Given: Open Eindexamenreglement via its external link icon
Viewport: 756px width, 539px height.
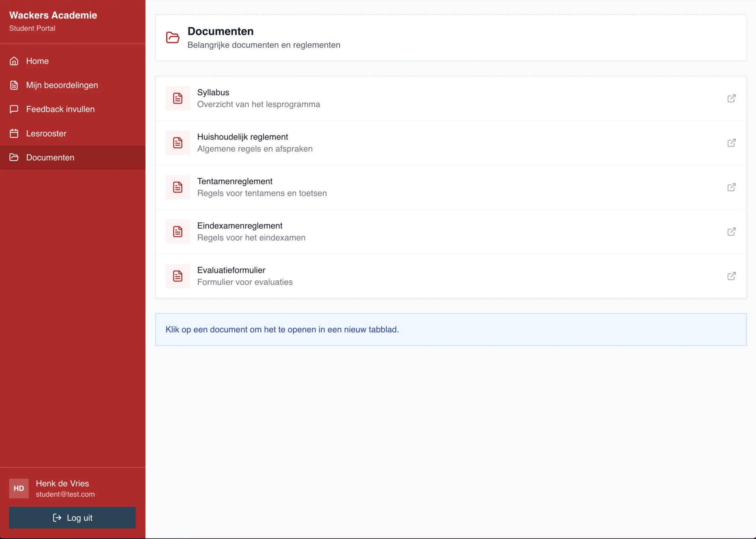Looking at the screenshot, I should click(x=732, y=232).
